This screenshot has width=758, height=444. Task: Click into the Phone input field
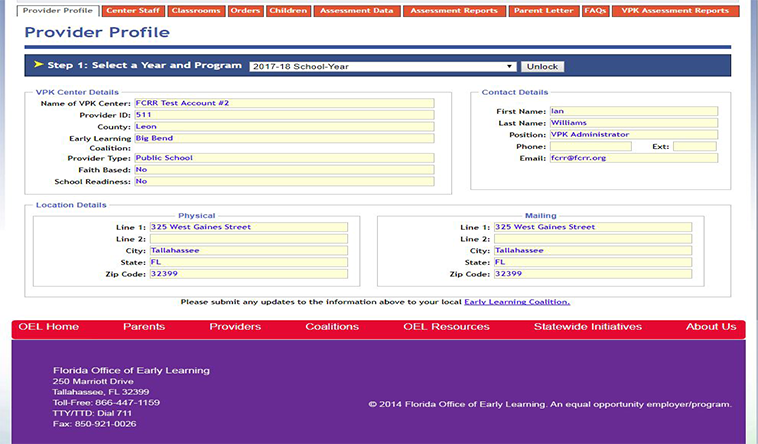click(x=590, y=146)
